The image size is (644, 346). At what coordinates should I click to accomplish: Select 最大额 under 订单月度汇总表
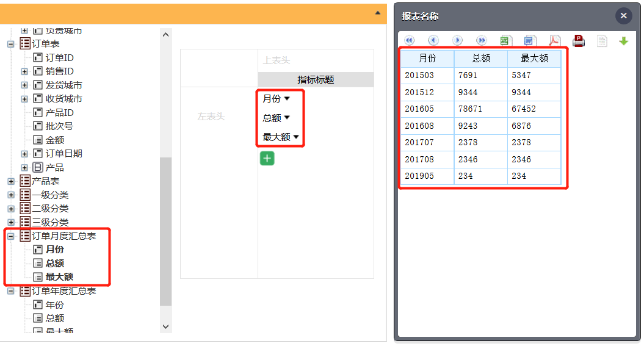pyautogui.click(x=60, y=277)
